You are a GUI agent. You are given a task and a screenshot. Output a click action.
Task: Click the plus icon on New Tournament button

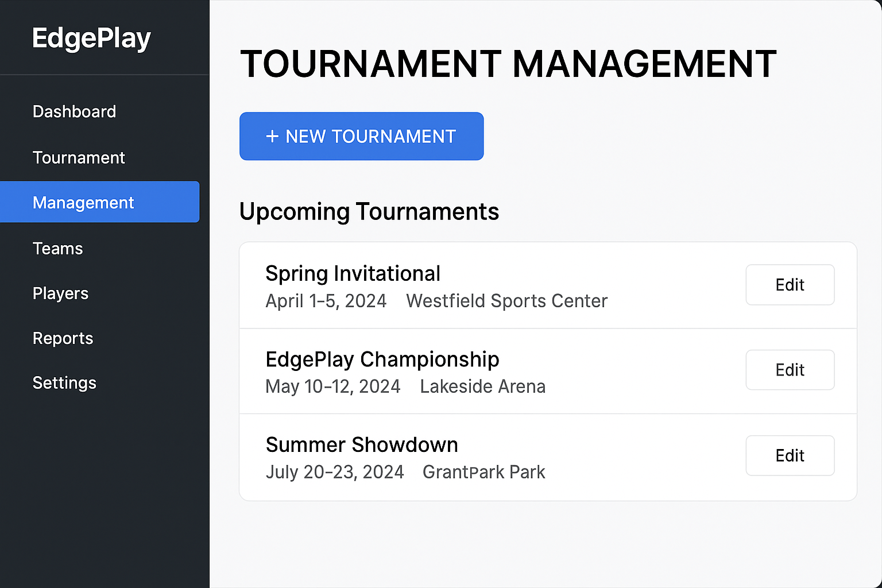[x=272, y=136]
